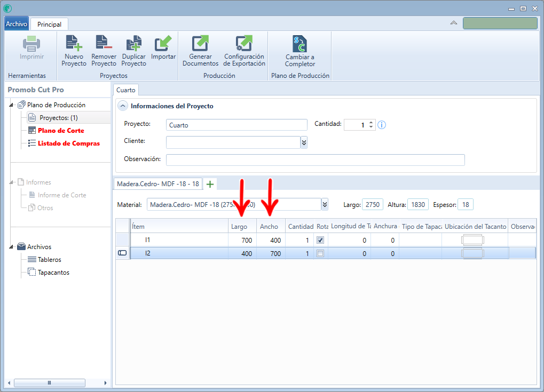Collapse the Archivos tree node
The image size is (544, 392).
[11, 247]
